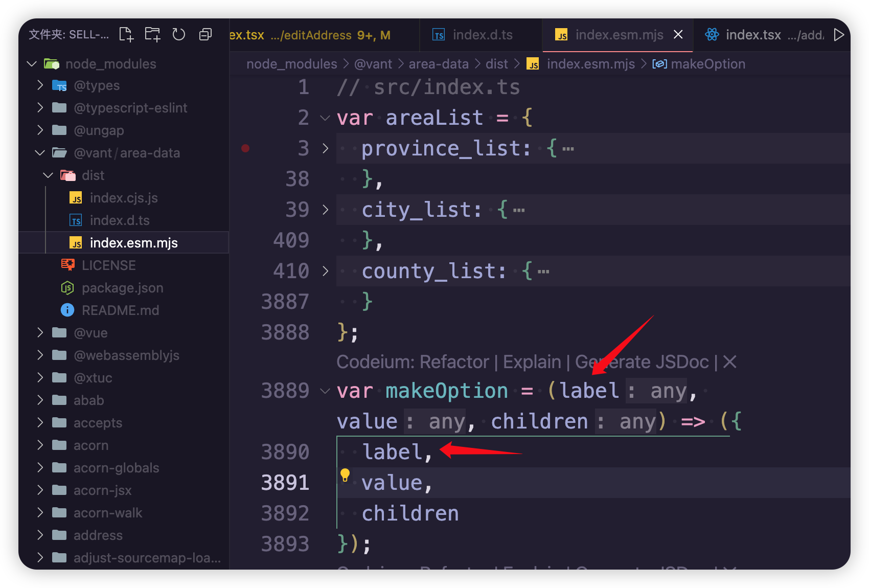Select the acorn-globals folder

tap(124, 468)
